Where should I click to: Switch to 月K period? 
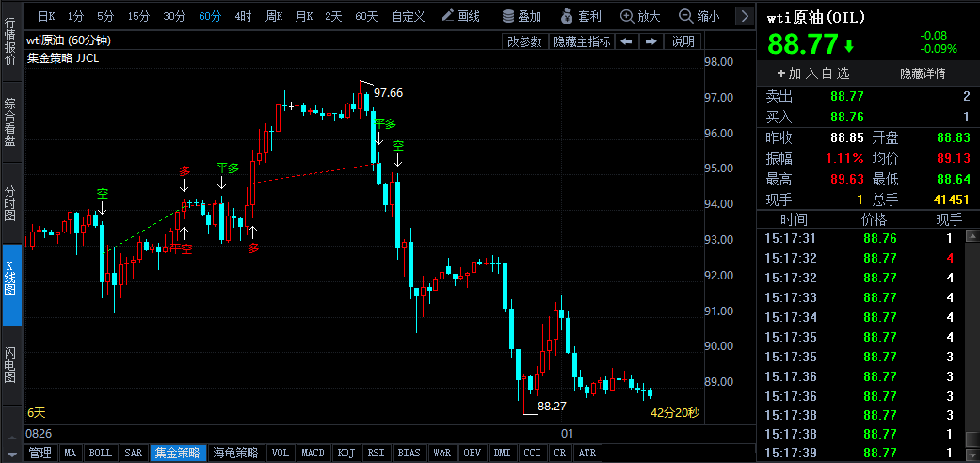(304, 16)
